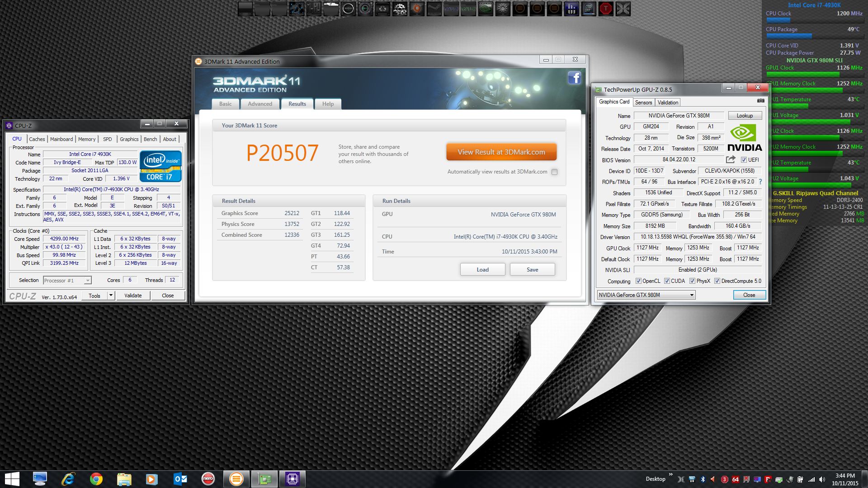Click the GPU-Z screenshot camera icon
This screenshot has height=488, width=868.
coord(760,101)
